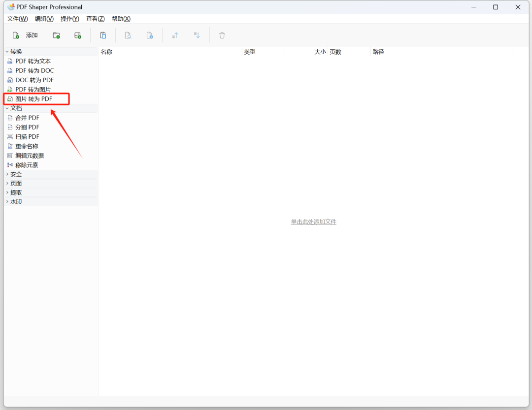Viewport: 532px width, 410px height.
Task: Click the icon beside 图片 转为 PDF
Action: tap(10, 99)
